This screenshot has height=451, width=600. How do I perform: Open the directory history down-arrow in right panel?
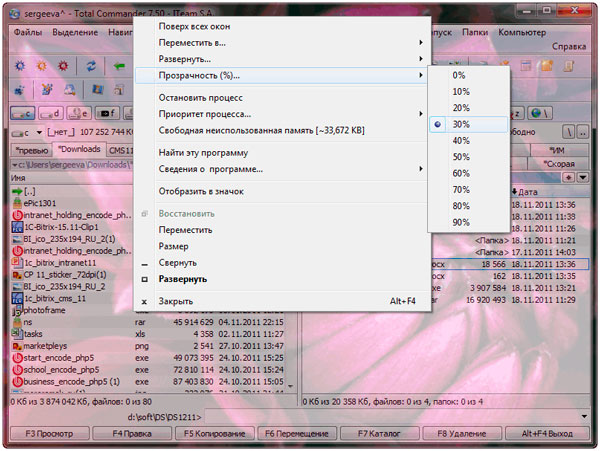click(x=583, y=177)
